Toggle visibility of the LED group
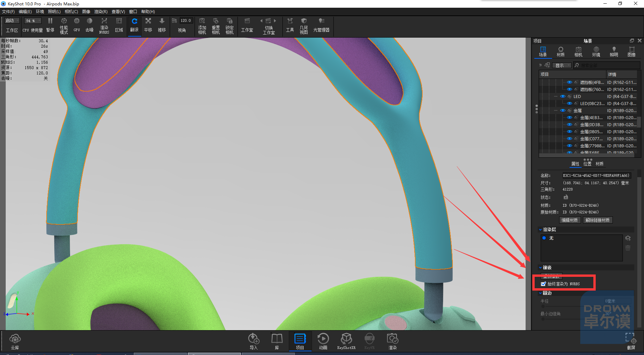Image resolution: width=644 pixels, height=355 pixels. tap(562, 96)
